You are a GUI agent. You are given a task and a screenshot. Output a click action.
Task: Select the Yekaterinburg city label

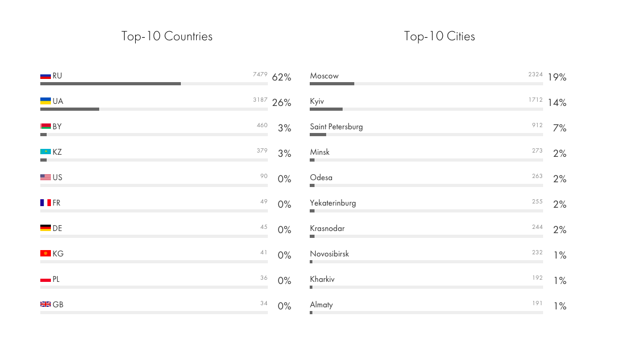tap(333, 203)
